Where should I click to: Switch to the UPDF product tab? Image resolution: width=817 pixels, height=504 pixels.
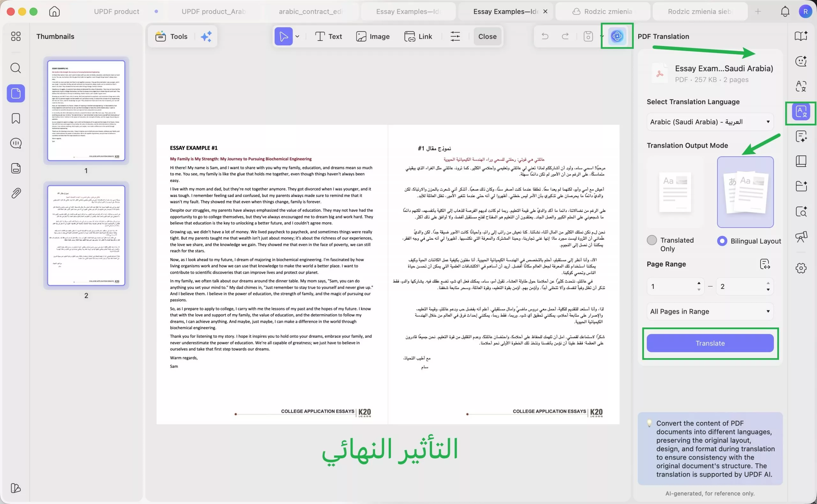pos(116,11)
